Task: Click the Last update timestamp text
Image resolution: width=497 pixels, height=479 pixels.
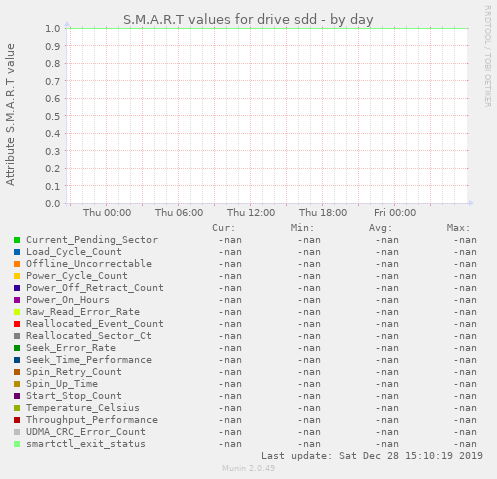Action: pyautogui.click(x=372, y=456)
